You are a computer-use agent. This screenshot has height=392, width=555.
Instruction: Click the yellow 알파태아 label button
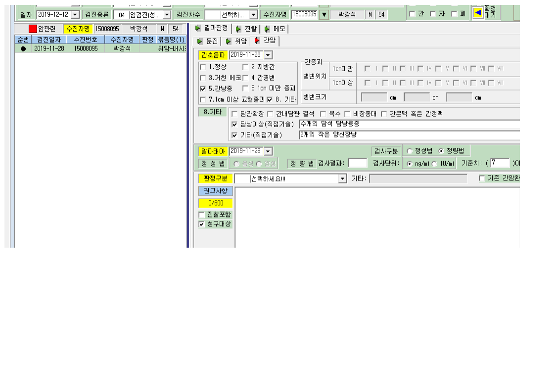click(x=213, y=151)
